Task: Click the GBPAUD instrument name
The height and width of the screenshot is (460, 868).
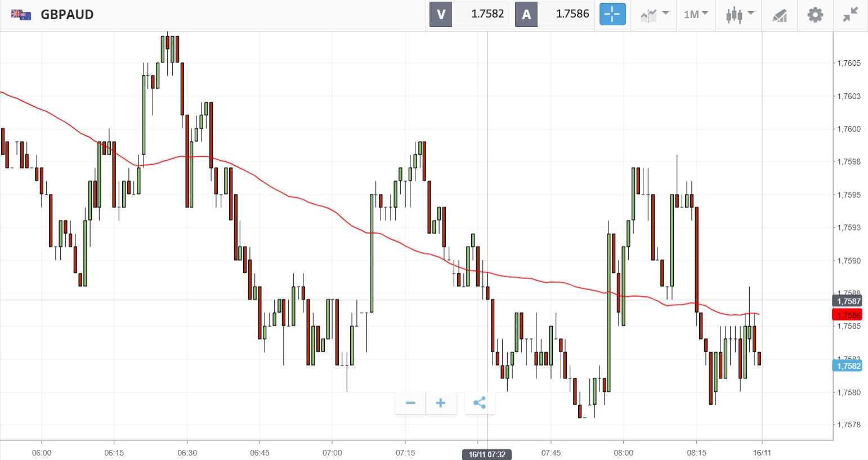Action: click(x=67, y=15)
